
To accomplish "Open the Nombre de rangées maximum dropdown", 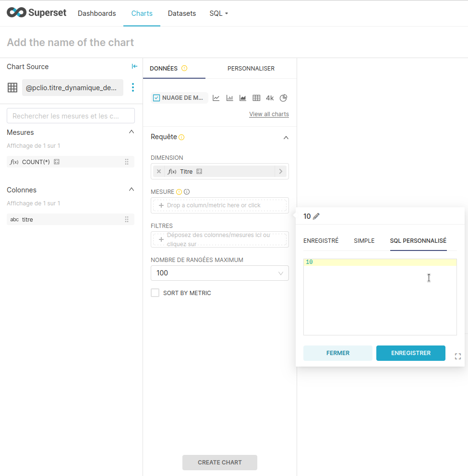I will coord(219,273).
